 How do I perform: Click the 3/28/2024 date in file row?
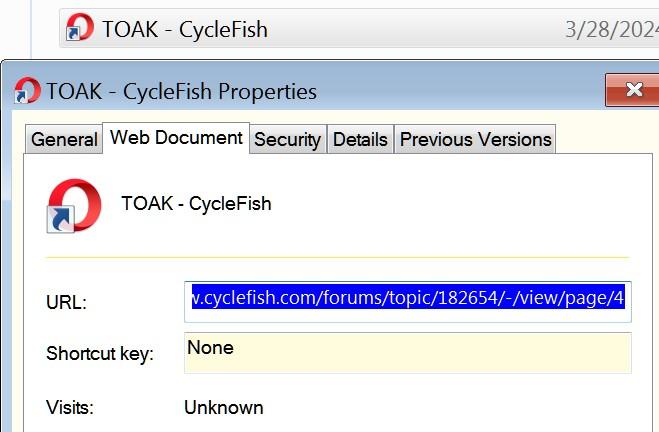[612, 29]
